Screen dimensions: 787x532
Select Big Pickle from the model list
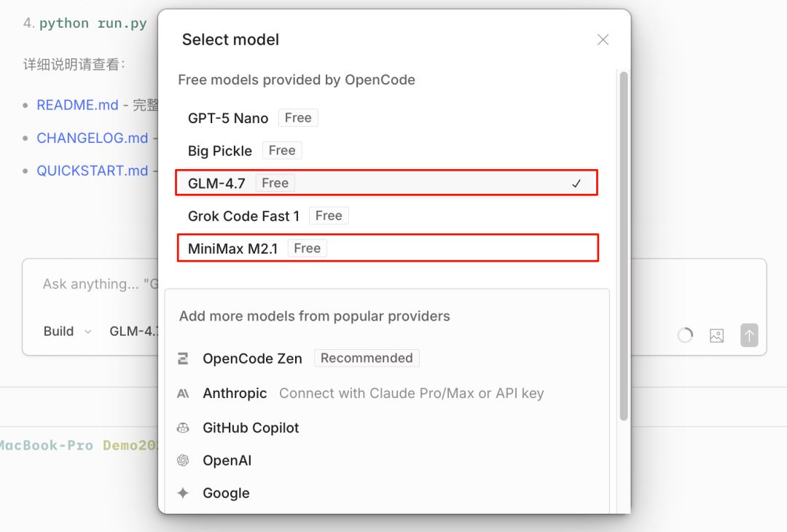point(220,151)
